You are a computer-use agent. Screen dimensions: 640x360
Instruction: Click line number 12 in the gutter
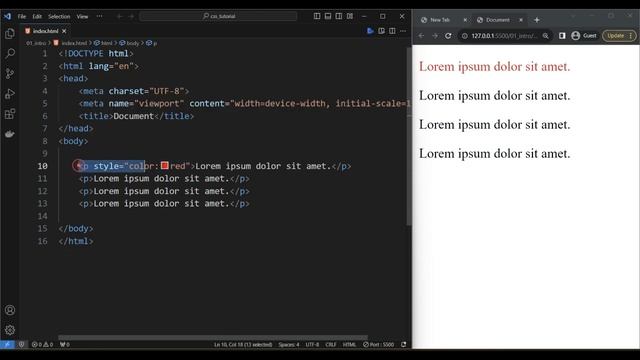point(42,191)
